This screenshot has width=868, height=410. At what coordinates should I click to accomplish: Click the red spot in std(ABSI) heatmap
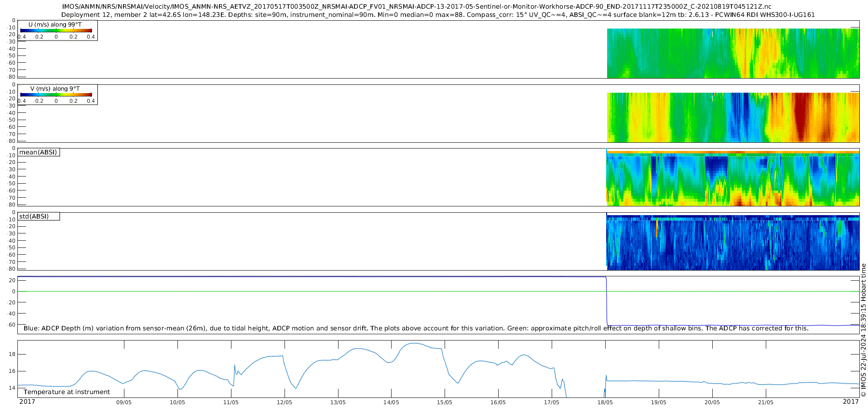pyautogui.click(x=656, y=228)
